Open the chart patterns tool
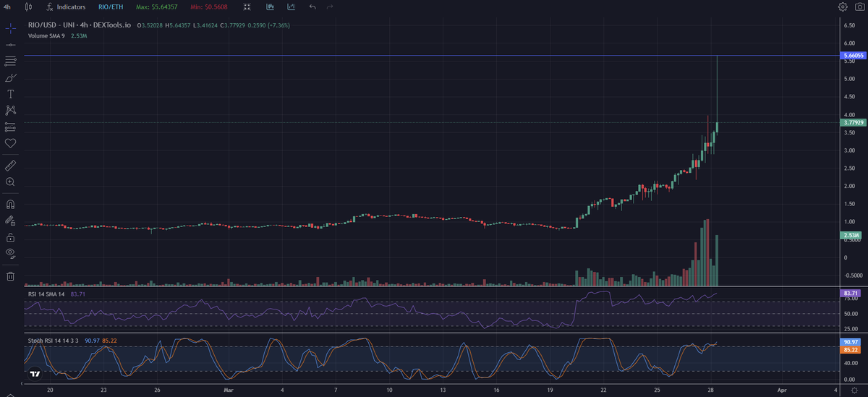Screen dimensions: 868x397 coord(10,111)
